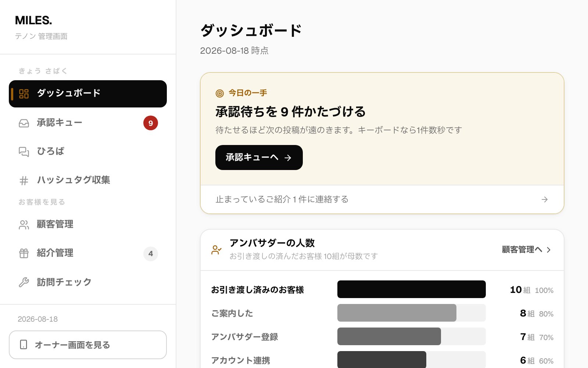
Task: Click the 8 組 80% value
Action: (x=537, y=314)
